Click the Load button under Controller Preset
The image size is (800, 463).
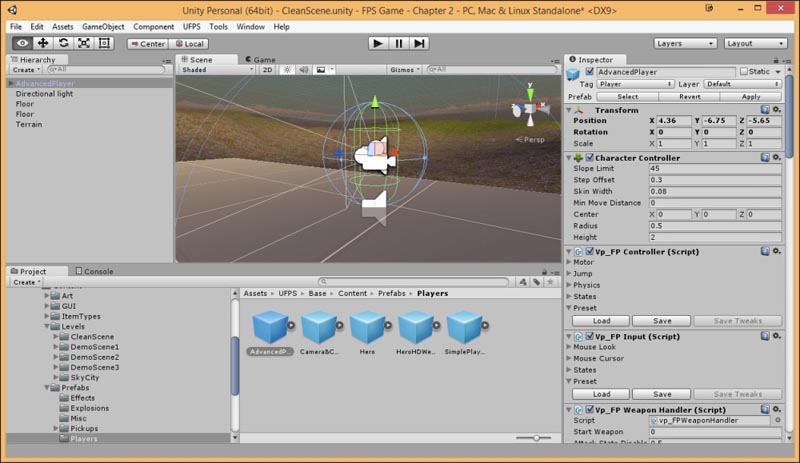click(602, 320)
